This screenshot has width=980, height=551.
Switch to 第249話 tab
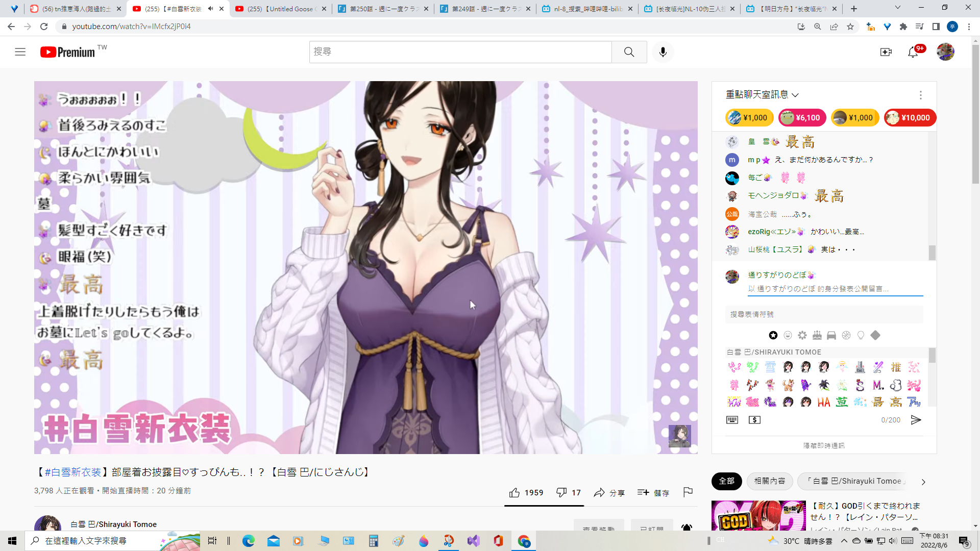[x=484, y=9]
